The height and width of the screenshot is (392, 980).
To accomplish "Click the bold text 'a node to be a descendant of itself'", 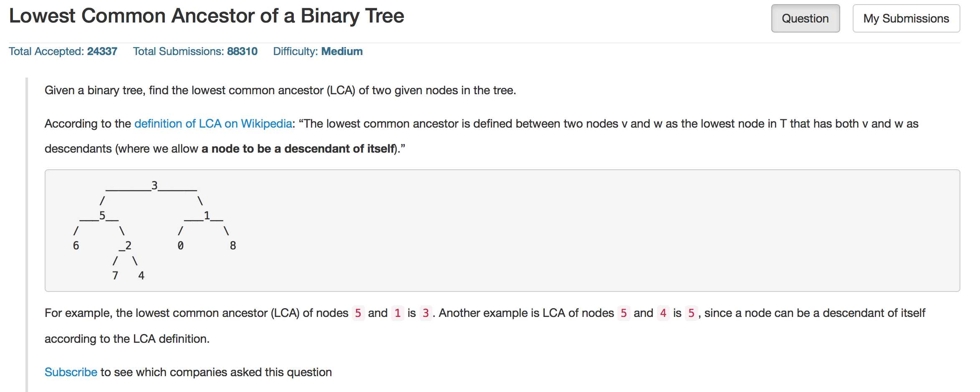I will tap(298, 149).
